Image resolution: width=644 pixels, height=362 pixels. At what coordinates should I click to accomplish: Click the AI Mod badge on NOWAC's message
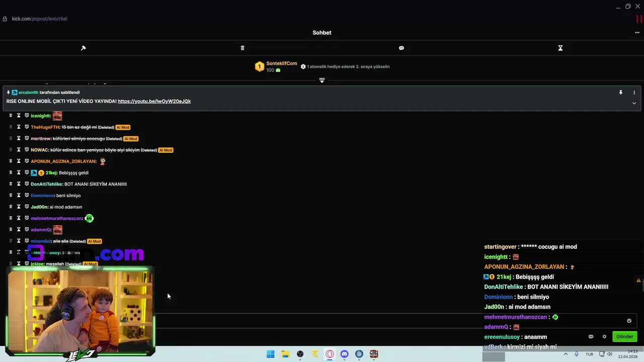coord(166,150)
